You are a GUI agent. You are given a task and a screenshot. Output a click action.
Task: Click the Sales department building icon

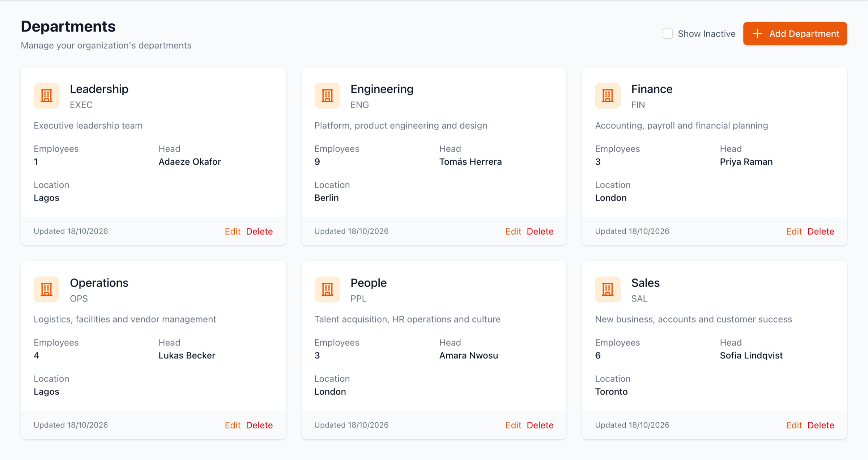pos(608,290)
